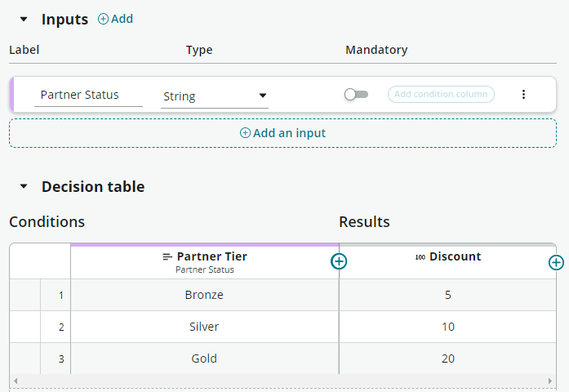Select row number 3
This screenshot has width=569, height=392.
tap(56, 359)
